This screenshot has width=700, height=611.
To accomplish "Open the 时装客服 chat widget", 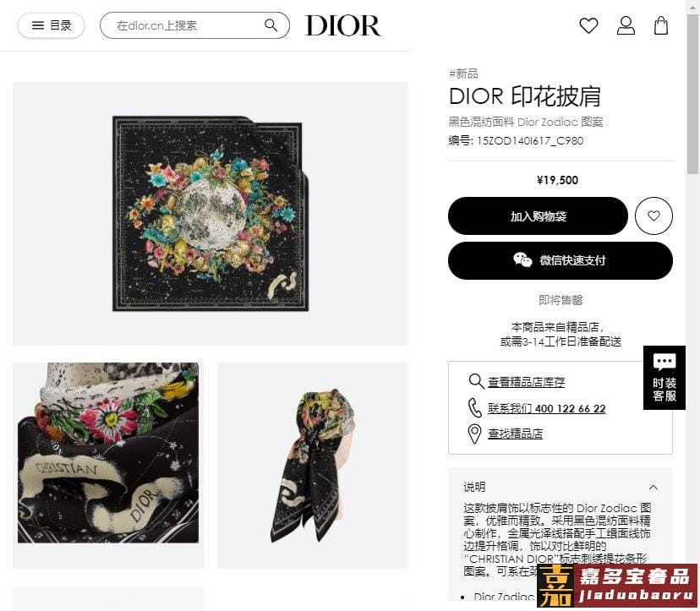I will click(664, 378).
